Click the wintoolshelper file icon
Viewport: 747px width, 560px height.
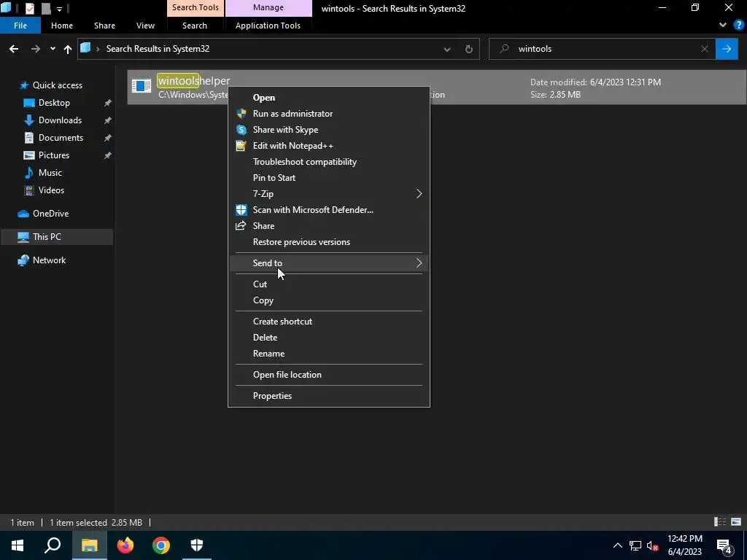click(x=142, y=86)
